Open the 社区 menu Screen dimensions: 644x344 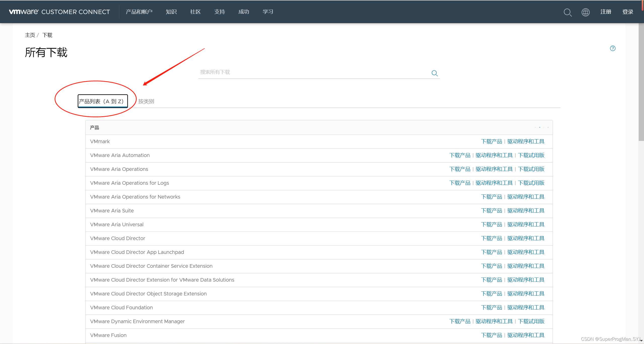point(195,12)
